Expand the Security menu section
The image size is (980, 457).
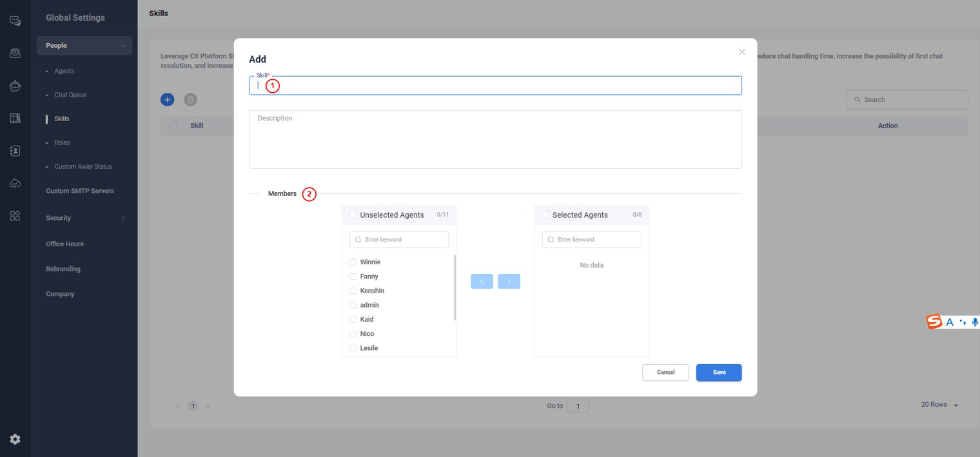[122, 218]
